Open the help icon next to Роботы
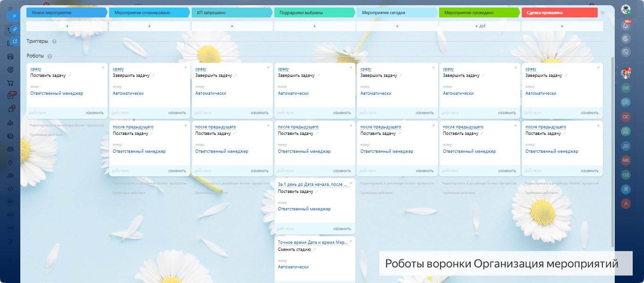 [50, 56]
